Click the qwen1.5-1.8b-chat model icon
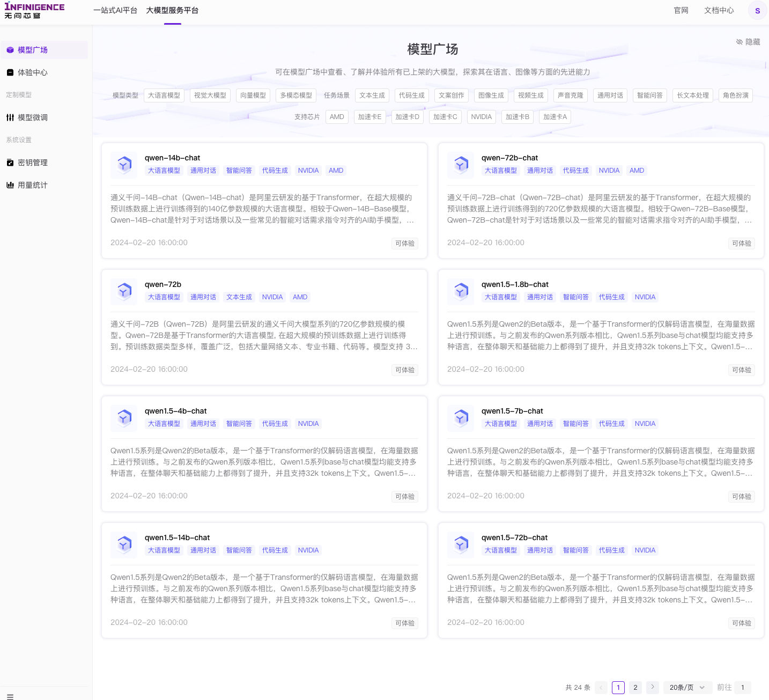Image resolution: width=769 pixels, height=700 pixels. [x=461, y=291]
